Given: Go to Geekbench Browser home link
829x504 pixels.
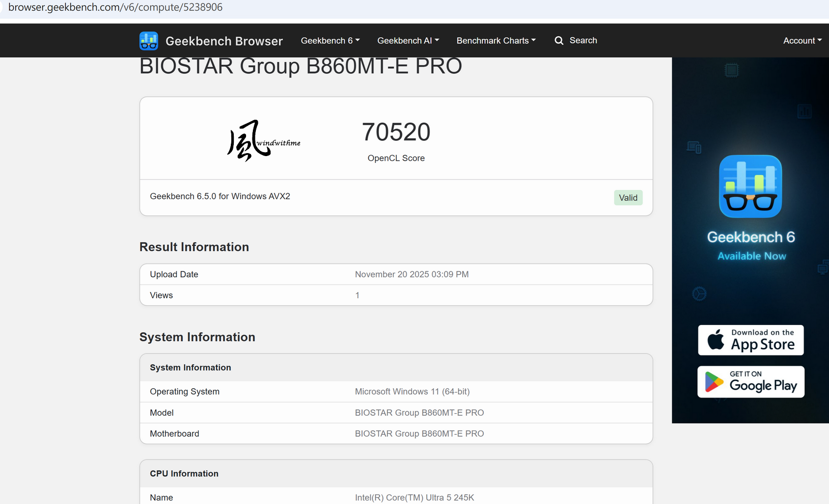Looking at the screenshot, I should tap(224, 41).
